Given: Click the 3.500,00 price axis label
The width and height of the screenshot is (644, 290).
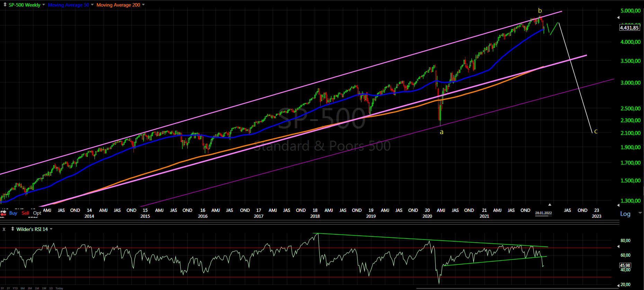Looking at the screenshot, I should [630, 61].
